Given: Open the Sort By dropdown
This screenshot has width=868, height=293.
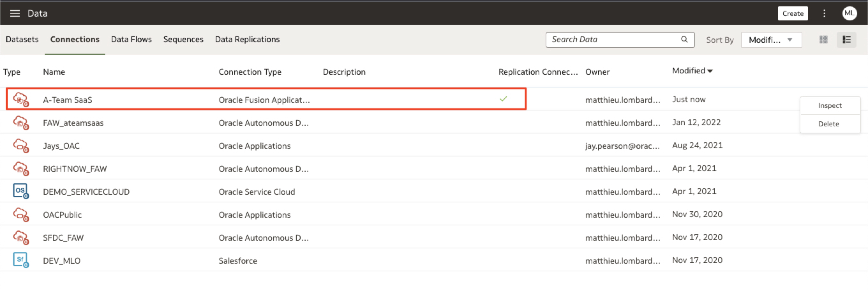Looking at the screenshot, I should click(771, 40).
